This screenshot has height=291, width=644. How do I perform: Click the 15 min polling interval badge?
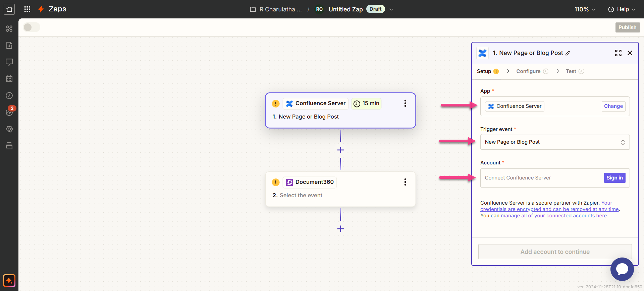click(366, 103)
